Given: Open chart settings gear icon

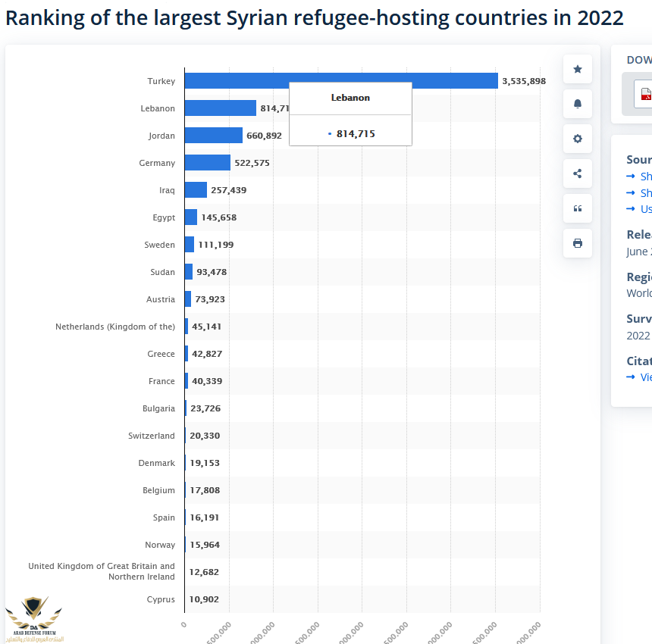Looking at the screenshot, I should tap(578, 139).
